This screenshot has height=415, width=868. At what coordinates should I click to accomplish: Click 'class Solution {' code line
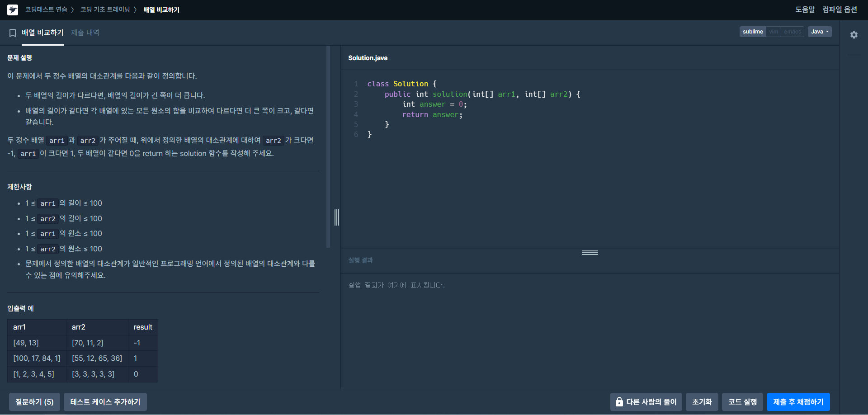coord(402,84)
